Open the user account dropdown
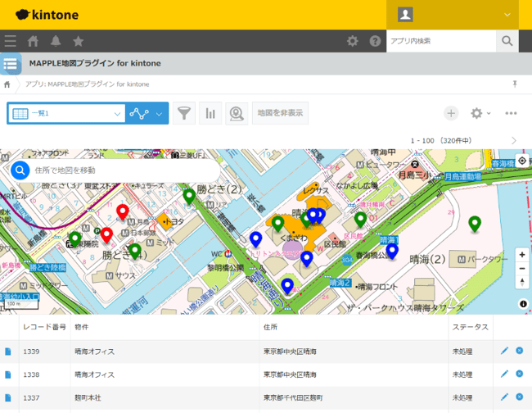This screenshot has width=532, height=413. click(x=459, y=15)
